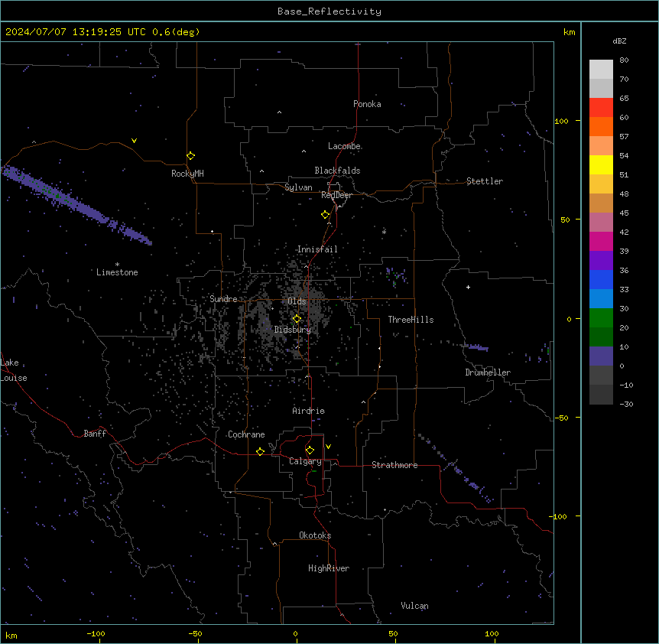Click the Ponoka city label

[x=367, y=104]
